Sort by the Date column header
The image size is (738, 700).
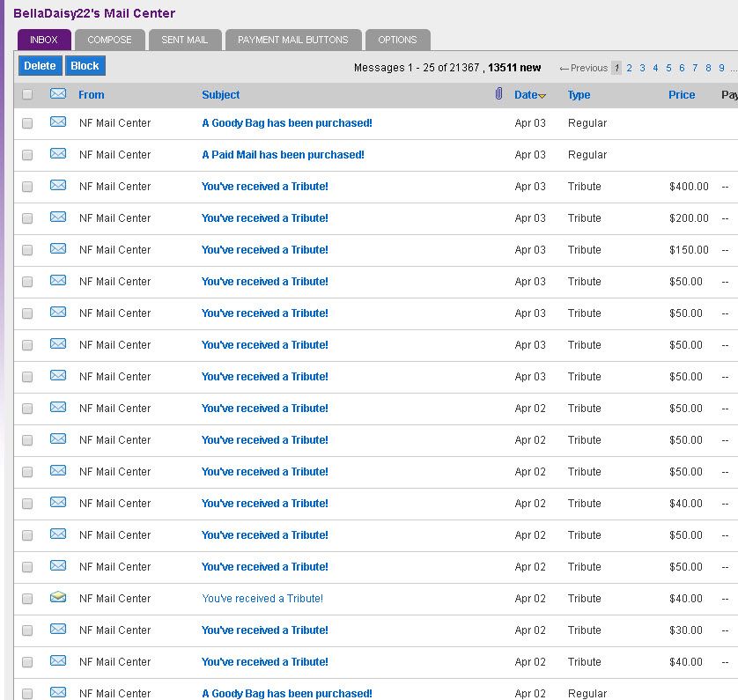[x=526, y=94]
